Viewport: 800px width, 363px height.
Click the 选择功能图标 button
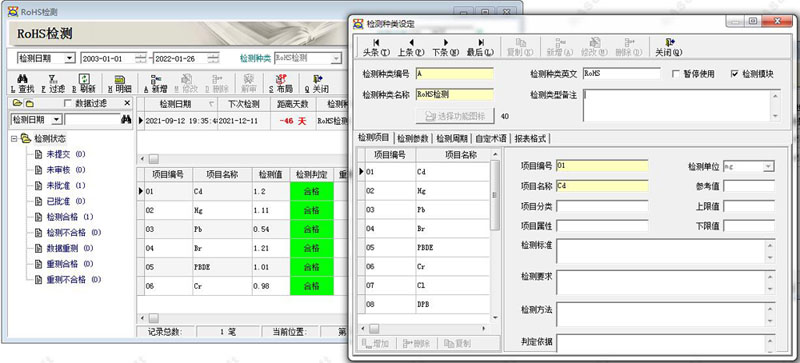[x=455, y=116]
